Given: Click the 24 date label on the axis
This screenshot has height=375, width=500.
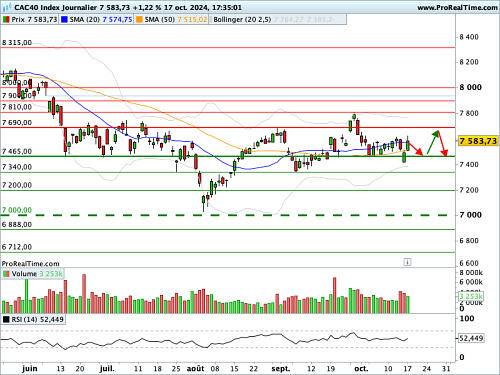Looking at the screenshot, I should 427,369.
